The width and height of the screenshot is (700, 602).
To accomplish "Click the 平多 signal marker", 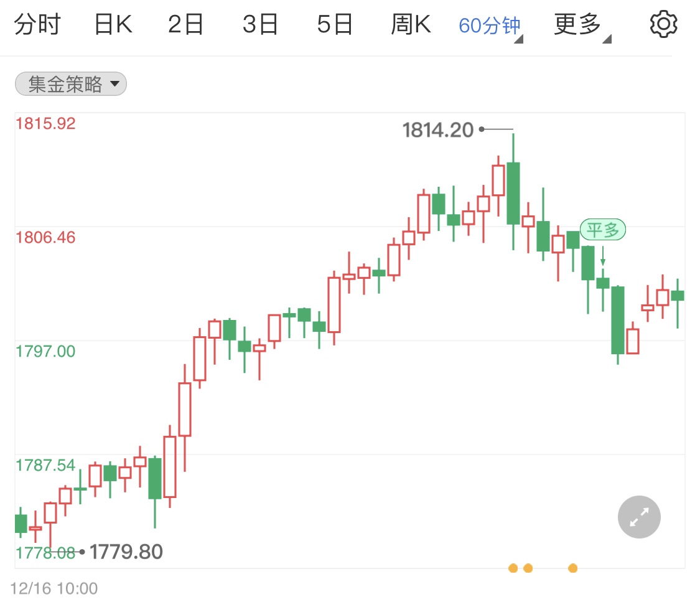I will click(x=601, y=230).
